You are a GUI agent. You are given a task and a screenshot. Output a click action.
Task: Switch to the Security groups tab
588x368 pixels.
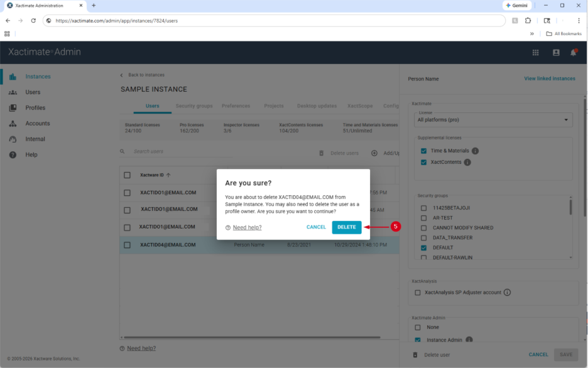point(194,106)
